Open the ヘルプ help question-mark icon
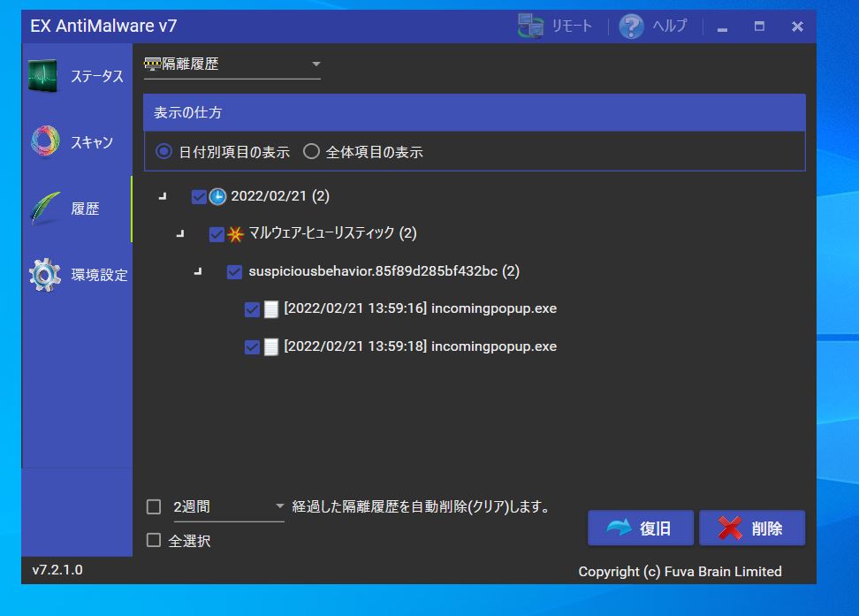 pyautogui.click(x=631, y=26)
